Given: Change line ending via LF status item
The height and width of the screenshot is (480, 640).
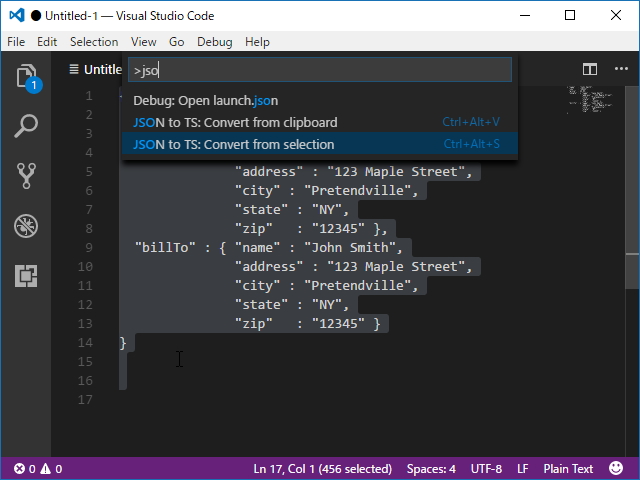Looking at the screenshot, I should pyautogui.click(x=523, y=469).
